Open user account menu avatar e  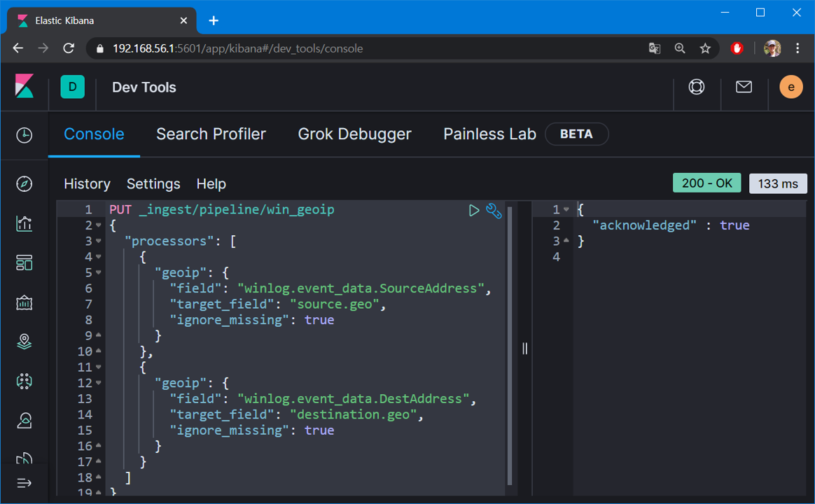[790, 87]
